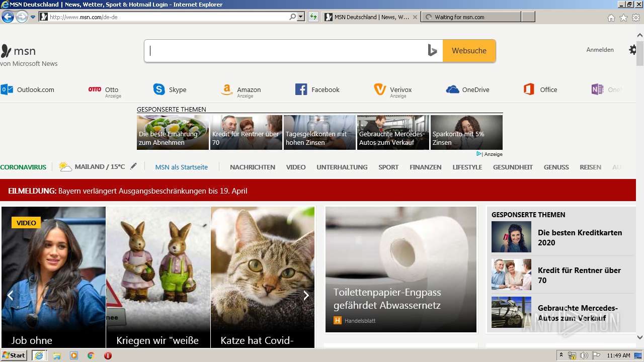This screenshot has width=644, height=362.
Task: Click MSN als Startseite link
Action: pos(182,167)
